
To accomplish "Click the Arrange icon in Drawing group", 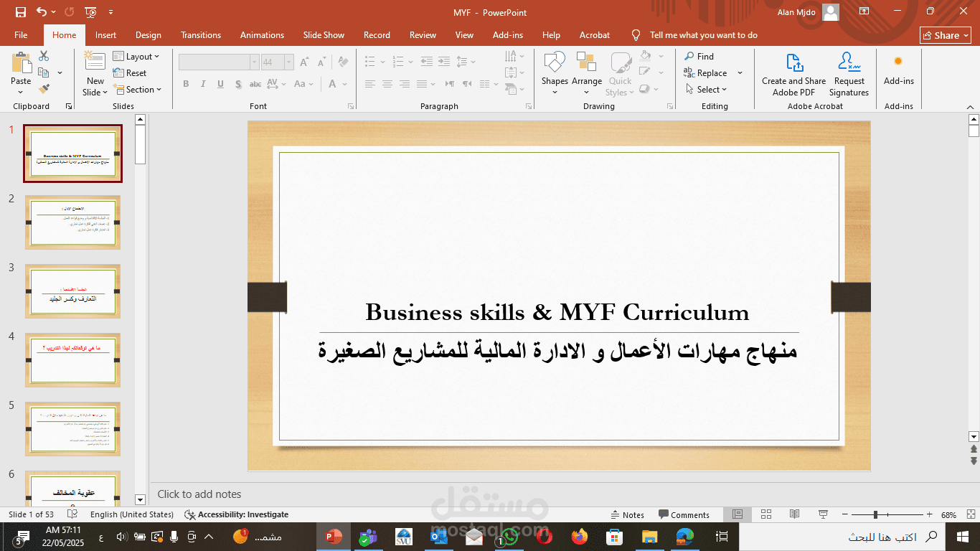I will coord(586,62).
